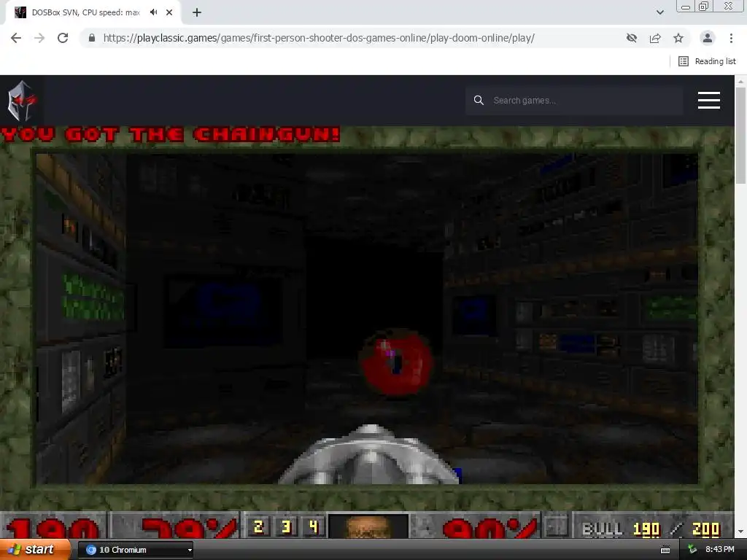Click the page vertical scrollbar thumb
Image resolution: width=747 pixels, height=560 pixels.
[x=741, y=136]
